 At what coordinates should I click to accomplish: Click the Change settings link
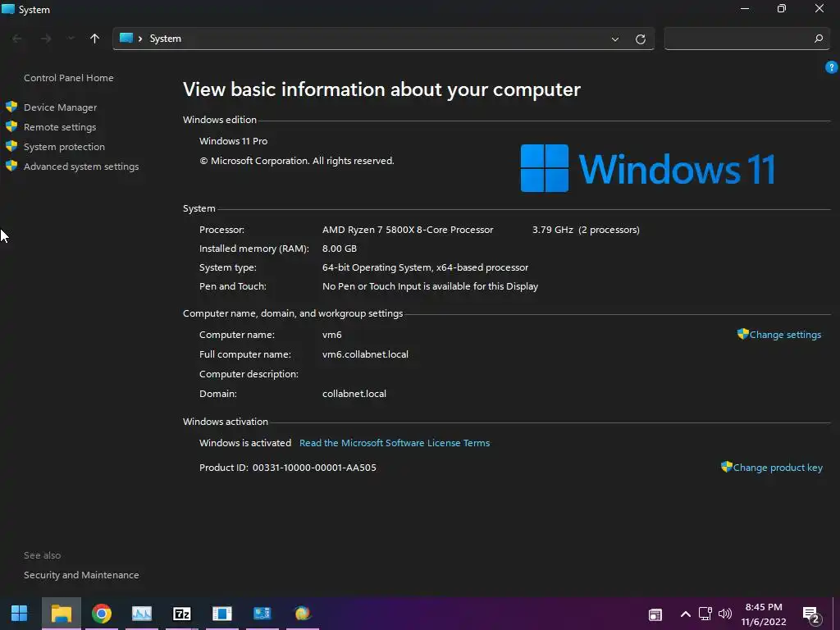pos(785,335)
